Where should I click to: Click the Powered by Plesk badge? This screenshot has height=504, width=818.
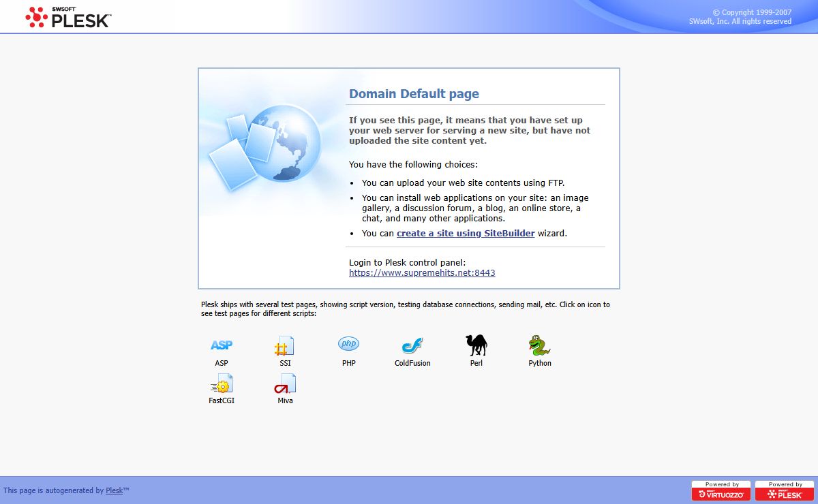click(785, 490)
